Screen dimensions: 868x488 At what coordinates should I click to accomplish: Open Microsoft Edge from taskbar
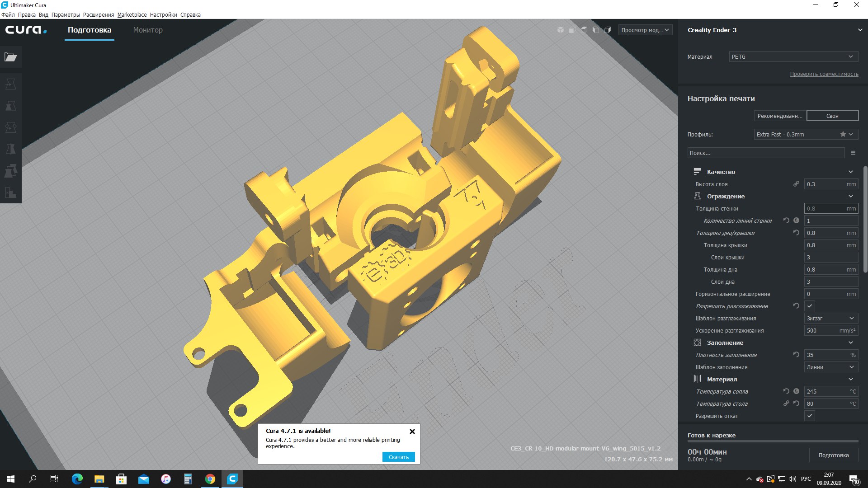point(77,479)
